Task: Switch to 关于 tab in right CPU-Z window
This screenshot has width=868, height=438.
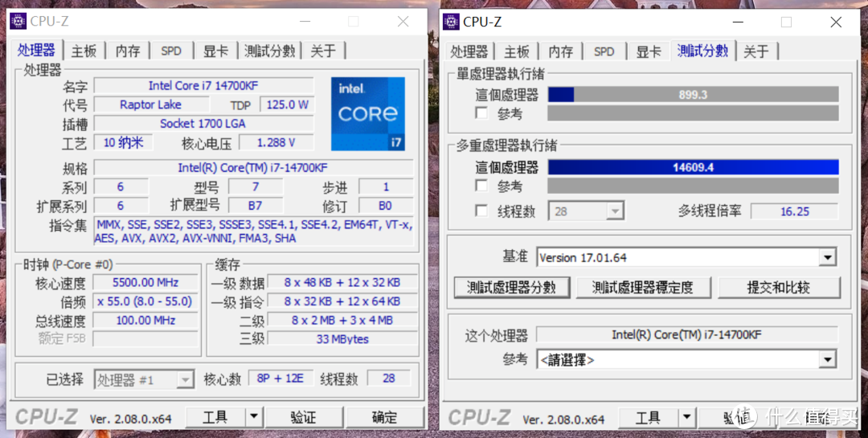Action: click(x=756, y=51)
